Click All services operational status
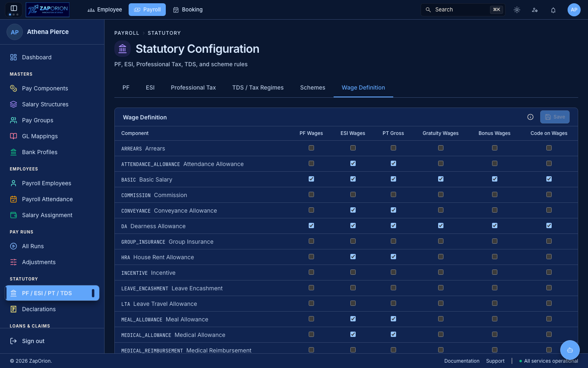Screen dimensions: 588x368 [548, 361]
